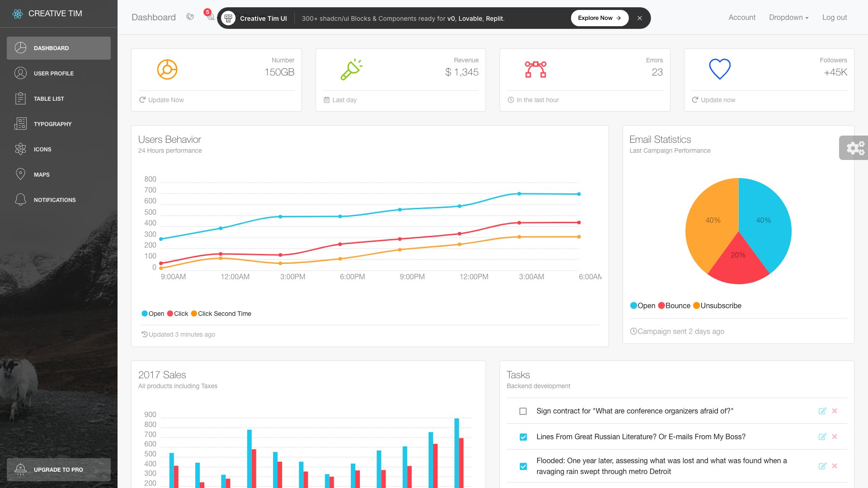This screenshot has width=868, height=488.
Task: Select Icons in the sidebar
Action: (x=42, y=149)
